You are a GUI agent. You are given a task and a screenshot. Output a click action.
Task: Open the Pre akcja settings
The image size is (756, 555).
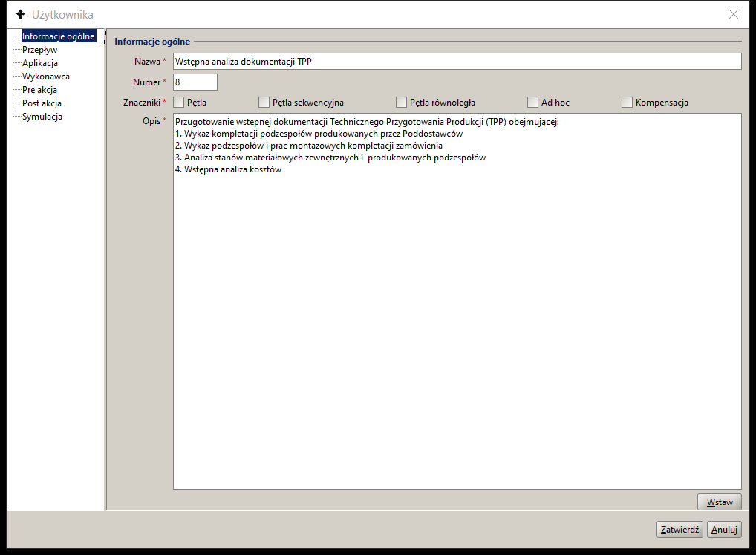[x=40, y=89]
